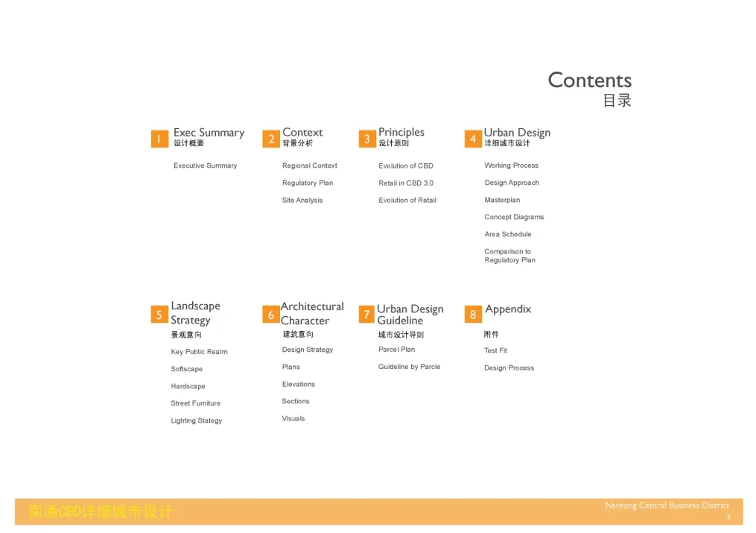Click the 设计原则 subtitle

[394, 143]
